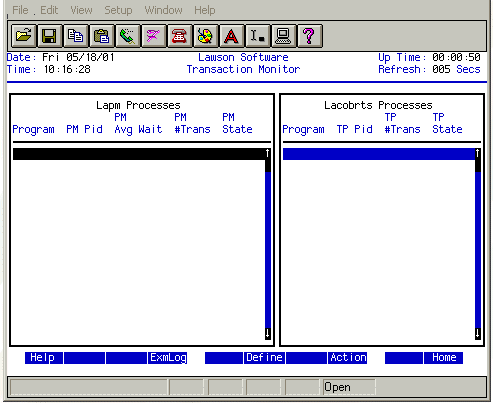Screen dimensions: 493x403
Task: Click the green phone connect icon
Action: [x=127, y=36]
